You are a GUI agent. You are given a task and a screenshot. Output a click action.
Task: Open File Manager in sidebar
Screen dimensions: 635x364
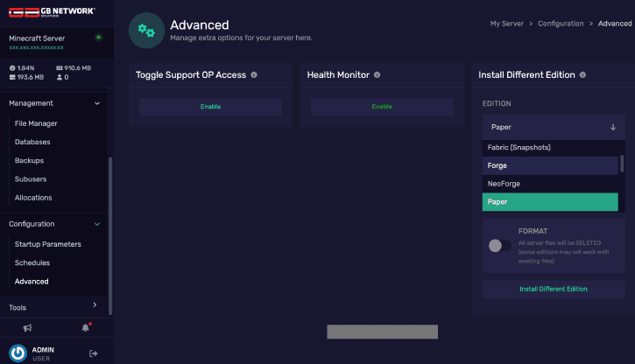coord(36,123)
